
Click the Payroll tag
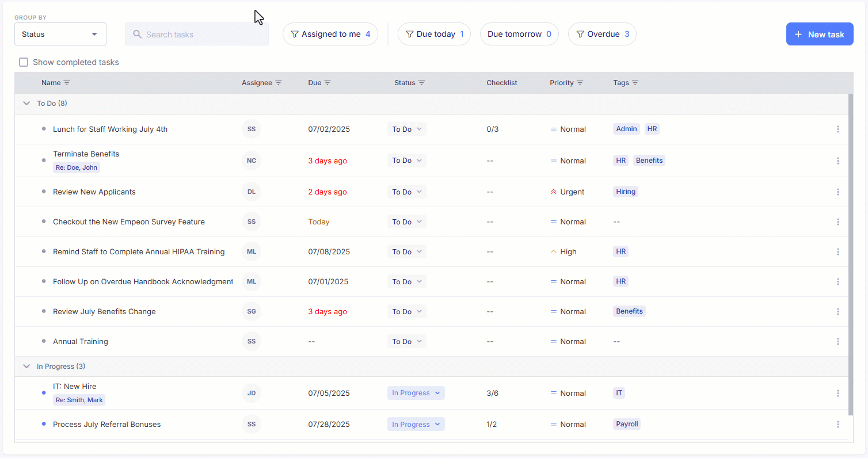click(x=627, y=424)
